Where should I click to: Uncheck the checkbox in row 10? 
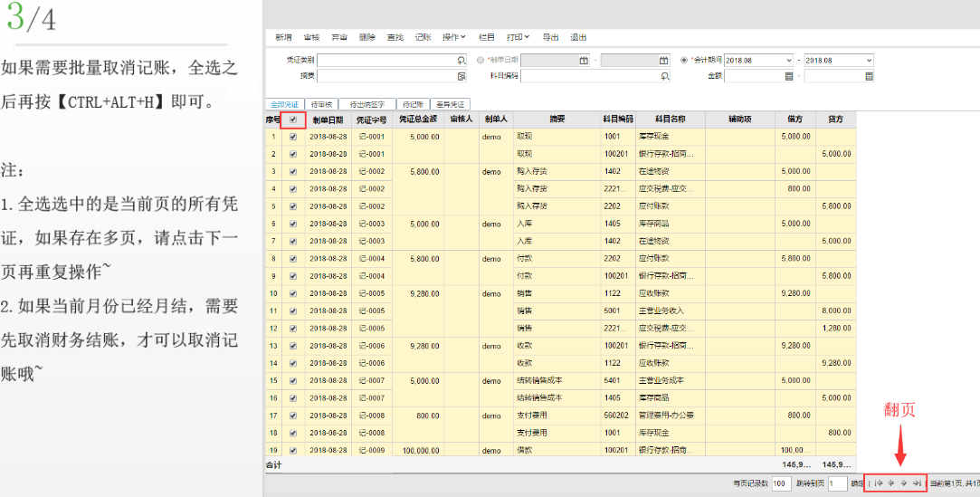[293, 294]
